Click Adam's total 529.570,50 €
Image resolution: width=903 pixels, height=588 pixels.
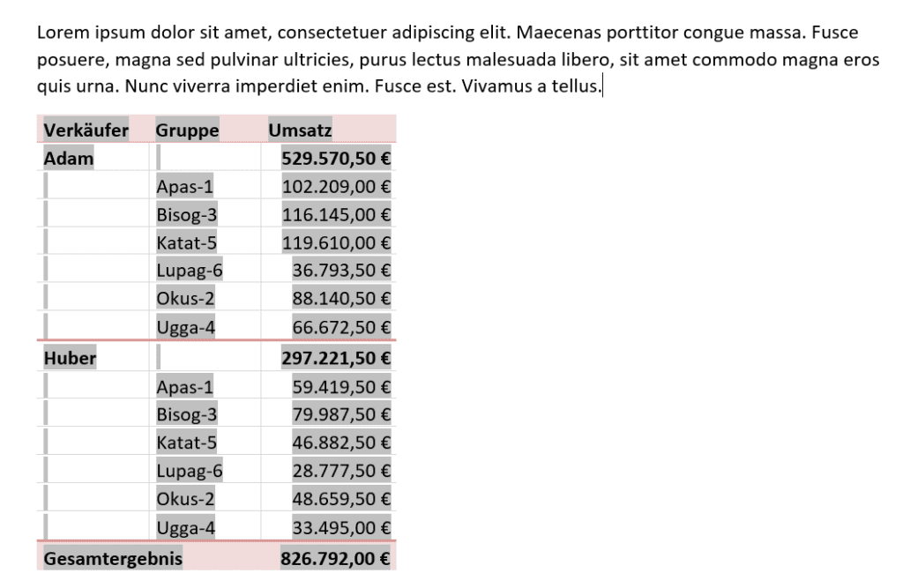click(336, 159)
